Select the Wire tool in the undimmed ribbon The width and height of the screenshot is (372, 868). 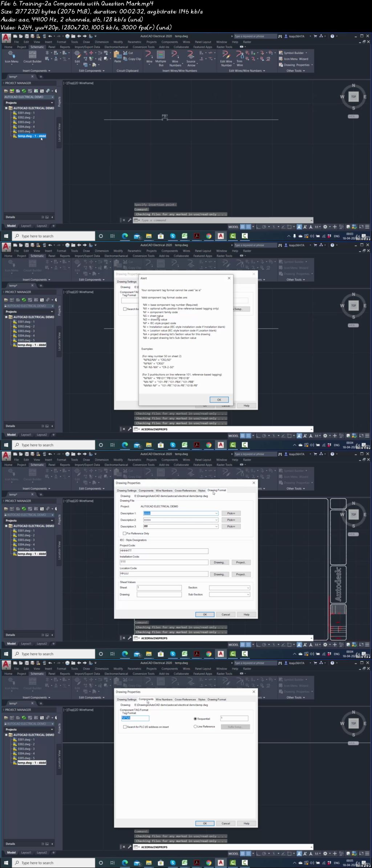(x=149, y=57)
